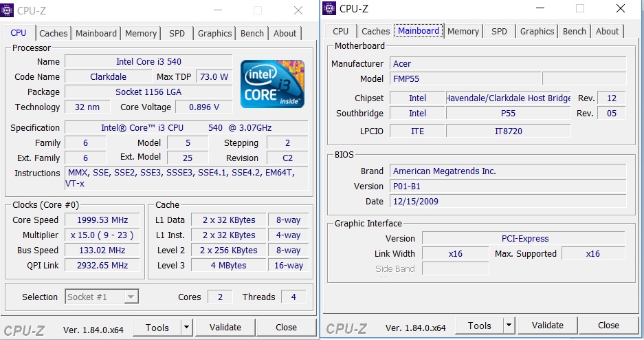
Task: Click the Ext. Model value '25'
Action: click(188, 158)
